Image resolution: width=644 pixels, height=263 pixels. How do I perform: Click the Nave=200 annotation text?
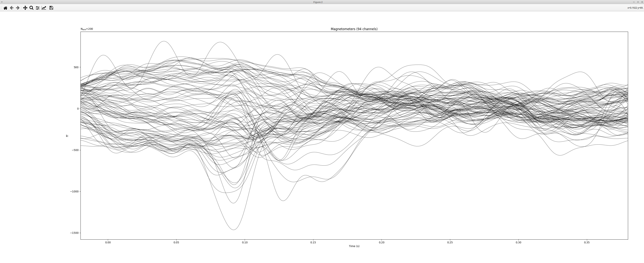click(87, 29)
